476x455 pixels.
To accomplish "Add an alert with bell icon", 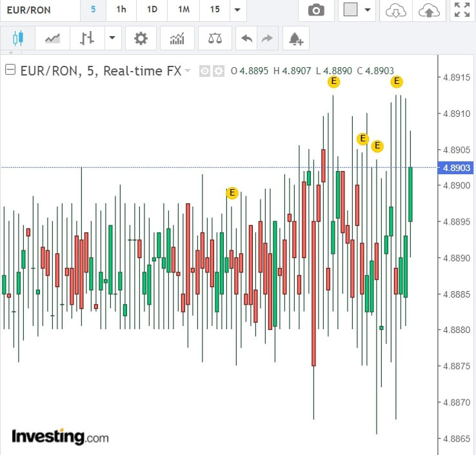I will 296,39.
